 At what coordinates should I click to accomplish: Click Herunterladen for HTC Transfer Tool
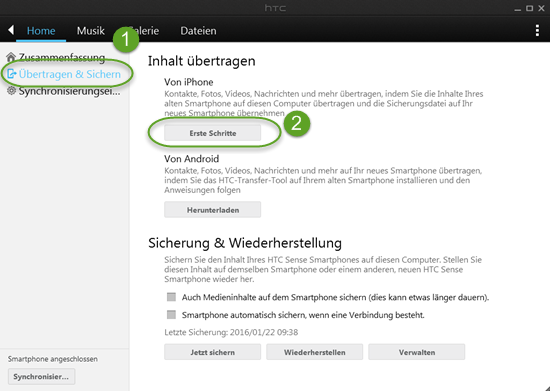pos(213,210)
